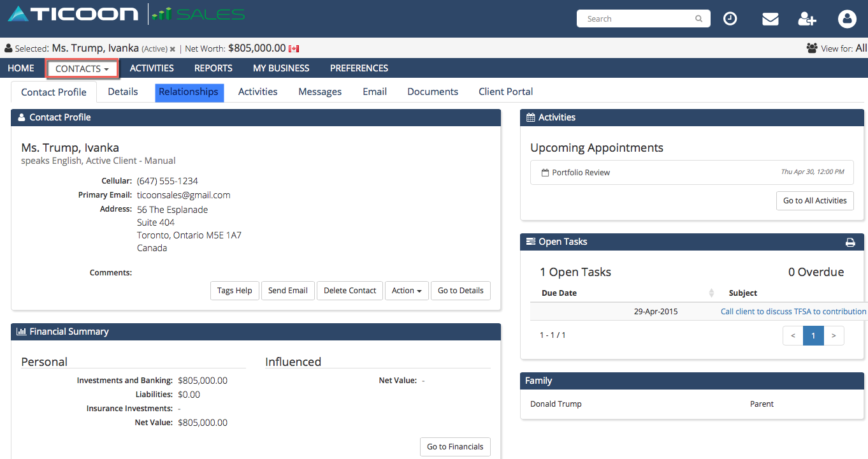Viewport: 868px width, 459px height.
Task: Click the Delete Contact button
Action: (x=350, y=291)
